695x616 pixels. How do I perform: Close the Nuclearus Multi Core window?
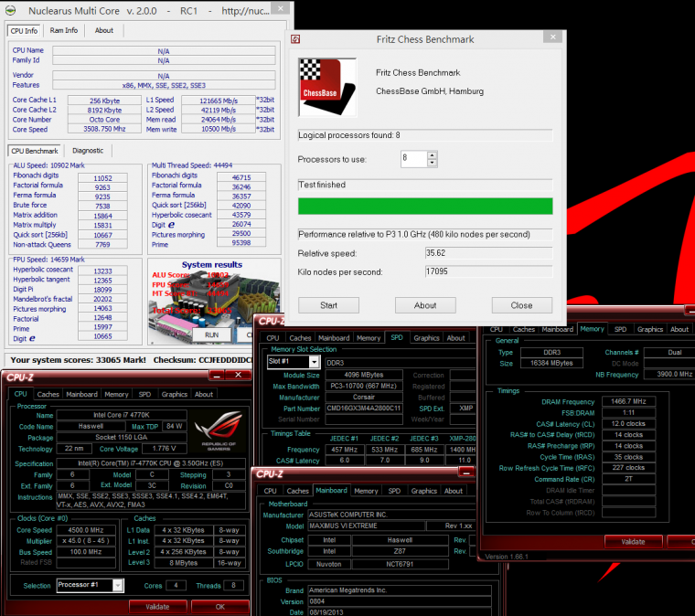(280, 8)
